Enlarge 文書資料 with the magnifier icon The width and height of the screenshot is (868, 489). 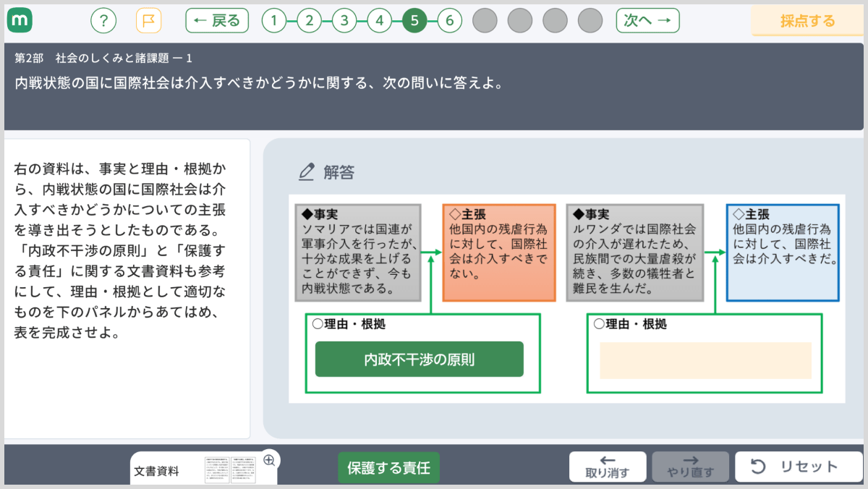tap(270, 460)
